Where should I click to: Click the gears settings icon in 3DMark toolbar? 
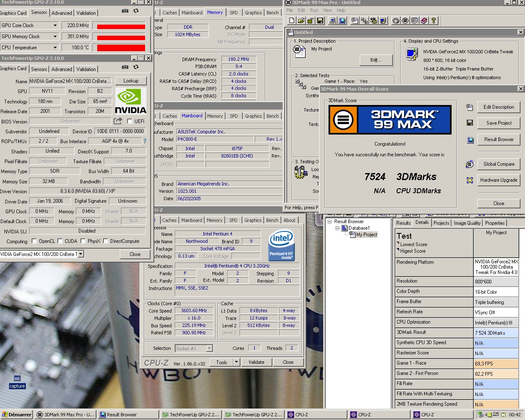374,21
